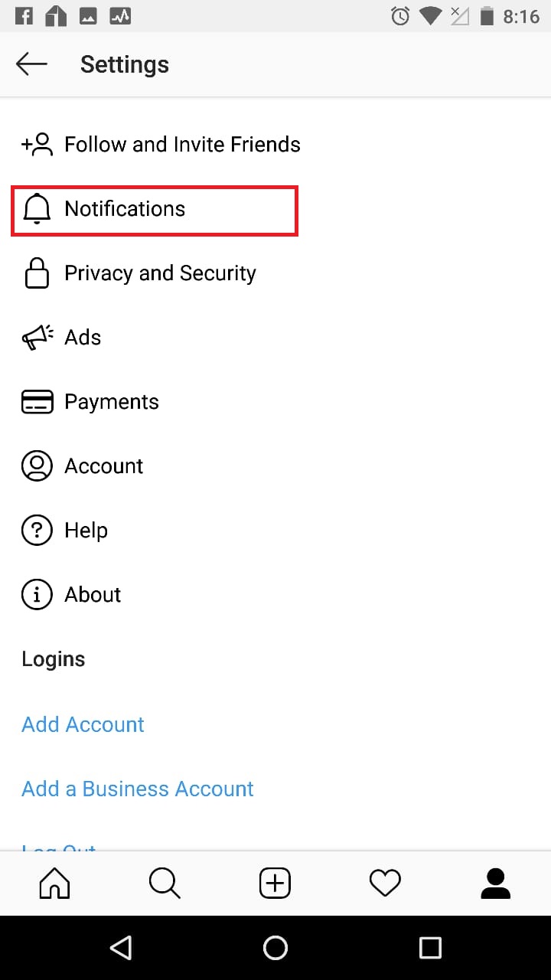Select the Help option
551x980 pixels.
pos(275,531)
